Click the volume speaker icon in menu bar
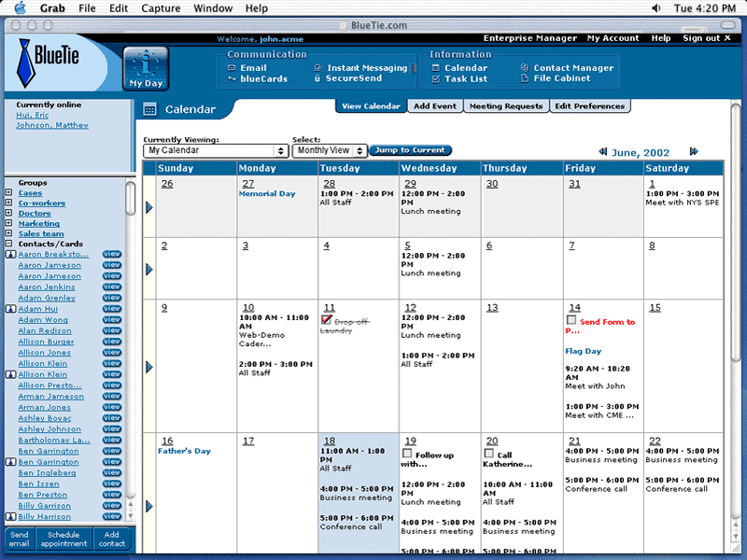This screenshot has width=747, height=560. pos(656,8)
